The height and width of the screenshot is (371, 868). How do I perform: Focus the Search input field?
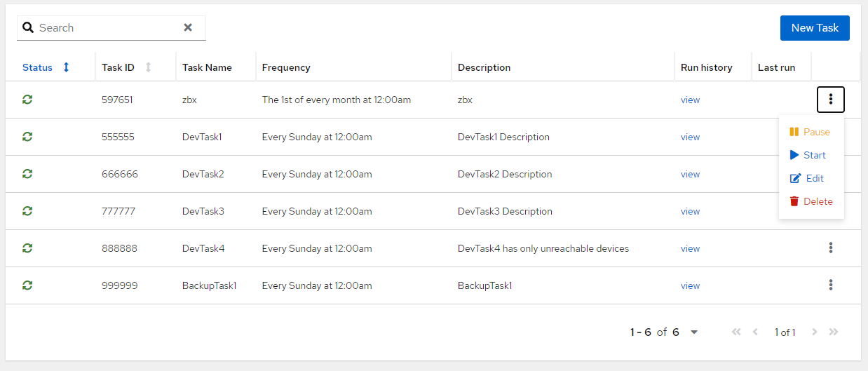[109, 28]
